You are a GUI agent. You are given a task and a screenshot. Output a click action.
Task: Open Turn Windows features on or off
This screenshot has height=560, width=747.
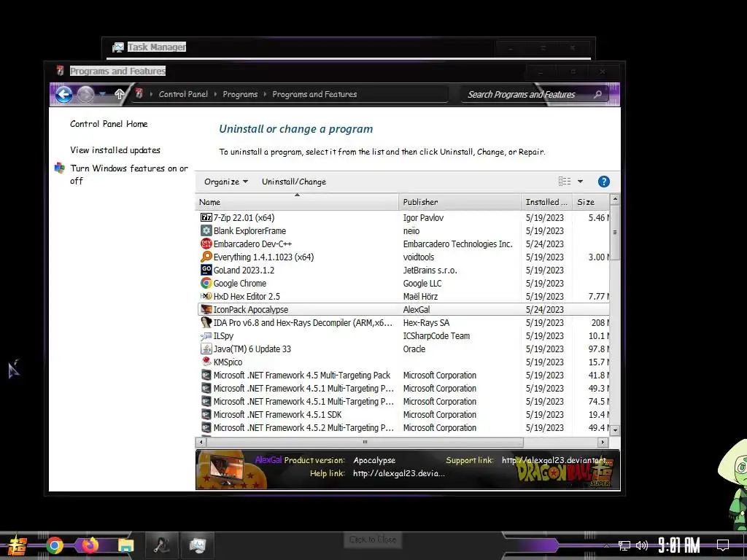click(128, 174)
